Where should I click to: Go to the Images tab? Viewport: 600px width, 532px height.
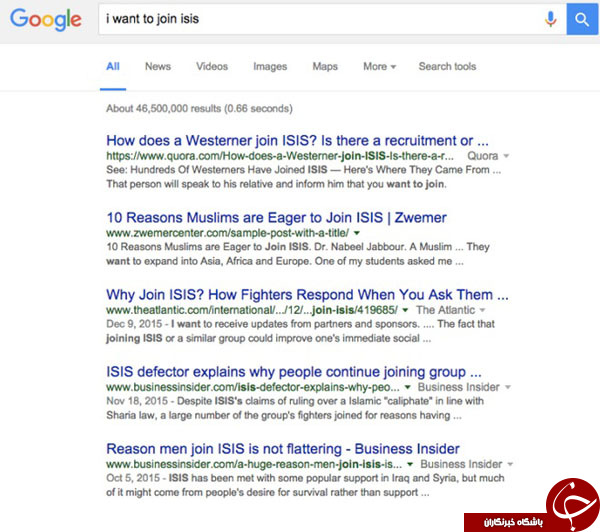(270, 67)
